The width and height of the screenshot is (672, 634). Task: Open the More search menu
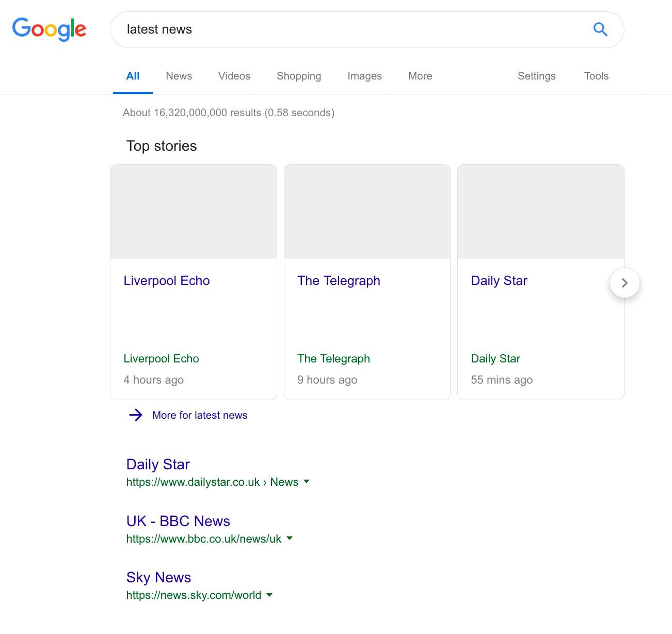[420, 76]
